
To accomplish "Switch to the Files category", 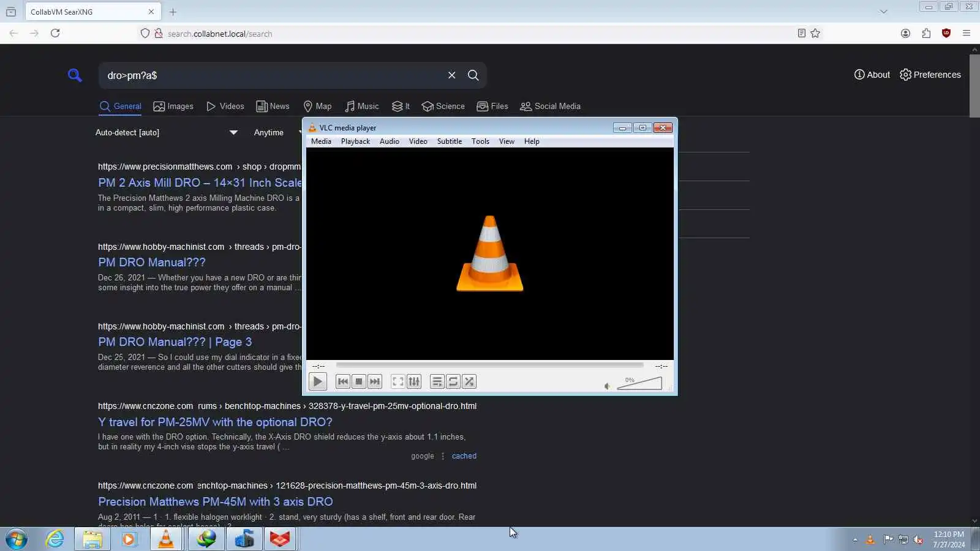I will [x=492, y=107].
